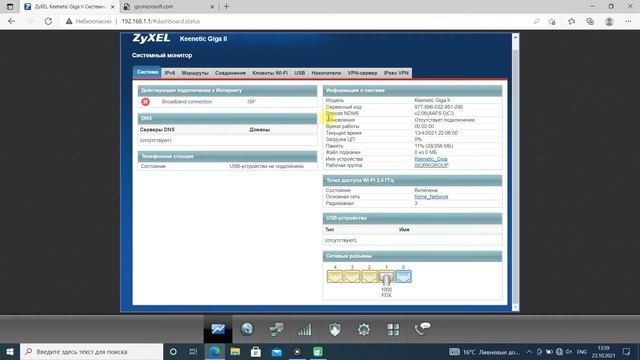Click the Keenetic_Giga device name link

click(431, 159)
